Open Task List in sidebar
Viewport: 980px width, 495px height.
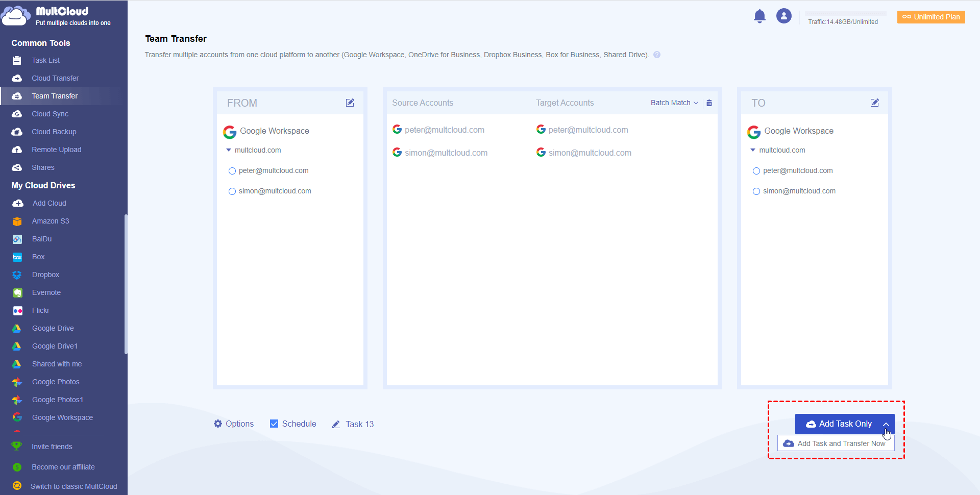click(x=46, y=60)
